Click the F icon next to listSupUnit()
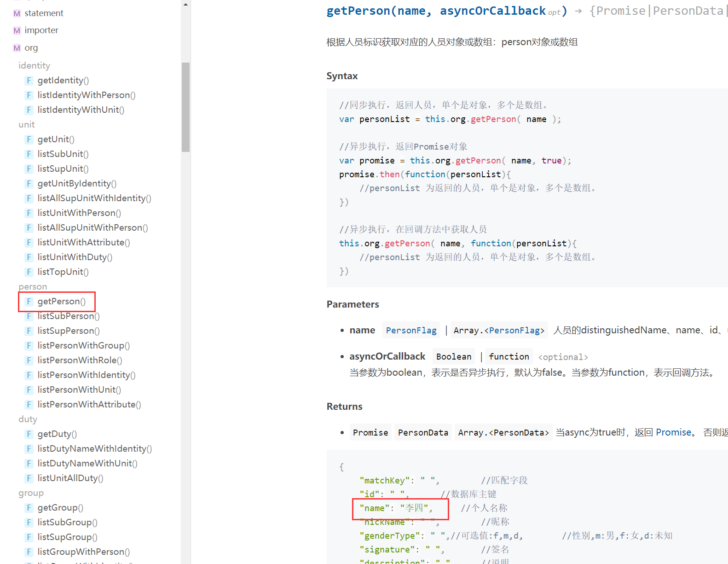 point(29,169)
